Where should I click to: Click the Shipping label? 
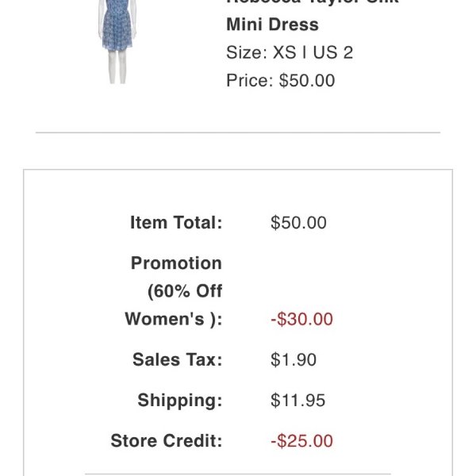click(x=180, y=400)
